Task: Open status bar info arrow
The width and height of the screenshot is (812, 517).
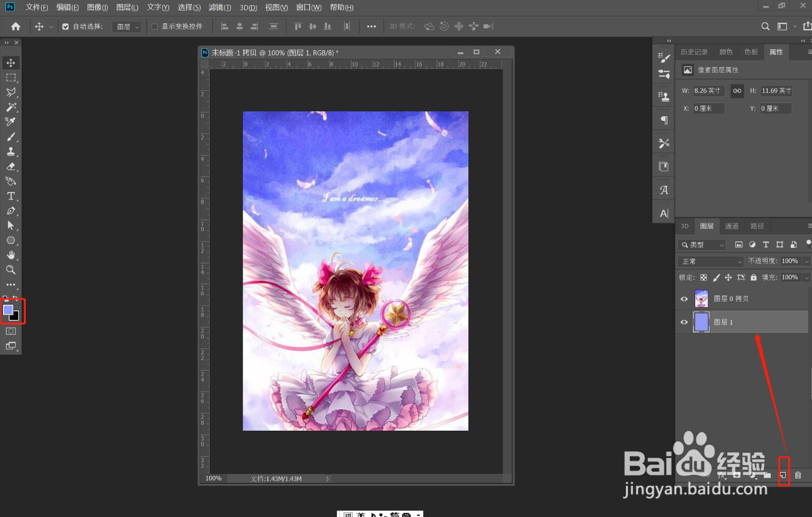Action: pos(327,478)
